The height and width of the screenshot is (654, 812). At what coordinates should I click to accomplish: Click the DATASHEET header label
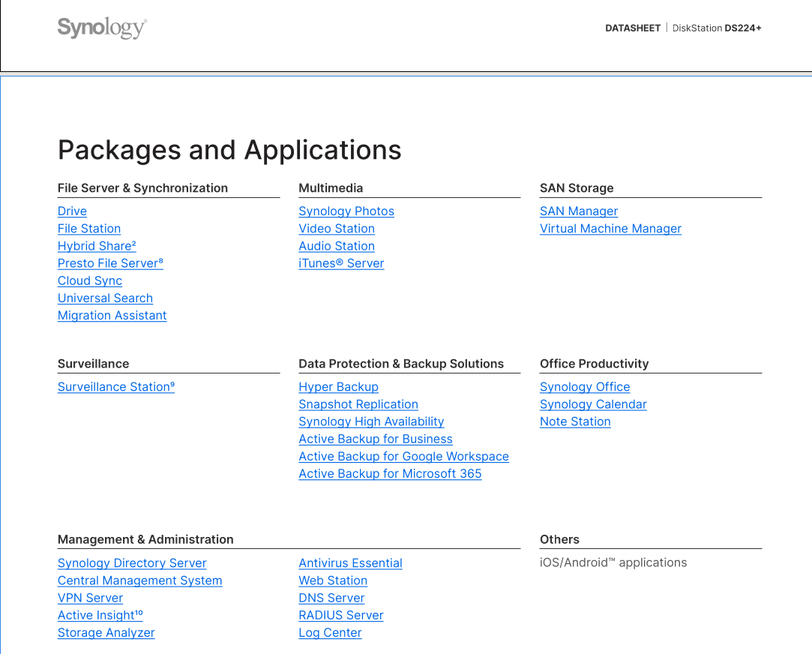[633, 28]
